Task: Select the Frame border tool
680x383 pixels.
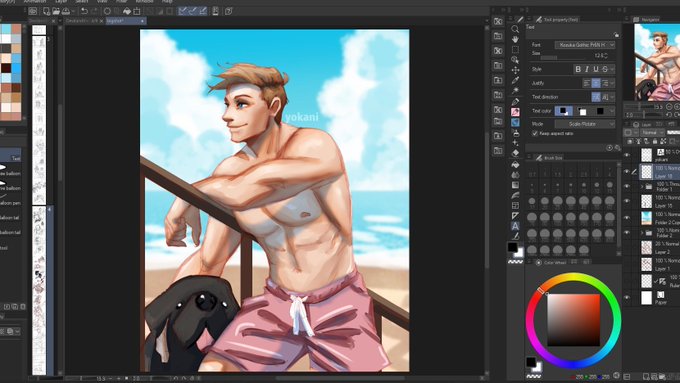Action: point(515,206)
